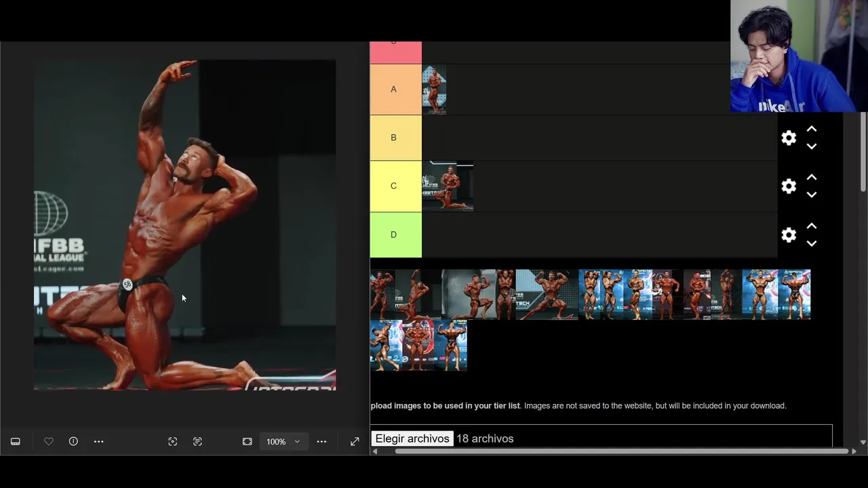The width and height of the screenshot is (868, 488).
Task: Click the scroll-right arrow of horizontal scrollbar
Action: pos(854,451)
